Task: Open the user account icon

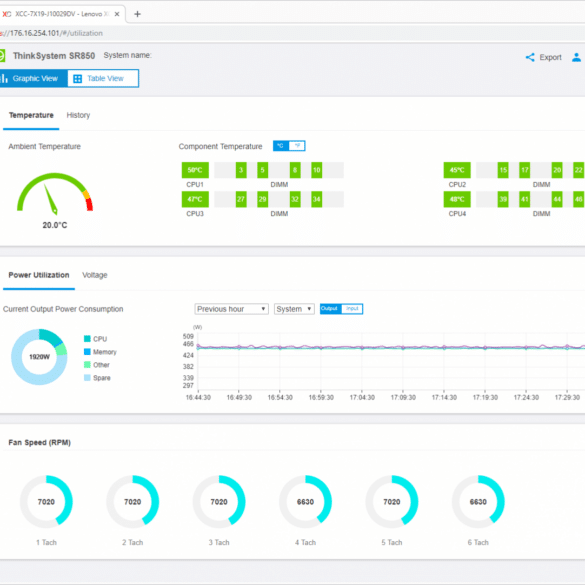Action: [x=576, y=57]
